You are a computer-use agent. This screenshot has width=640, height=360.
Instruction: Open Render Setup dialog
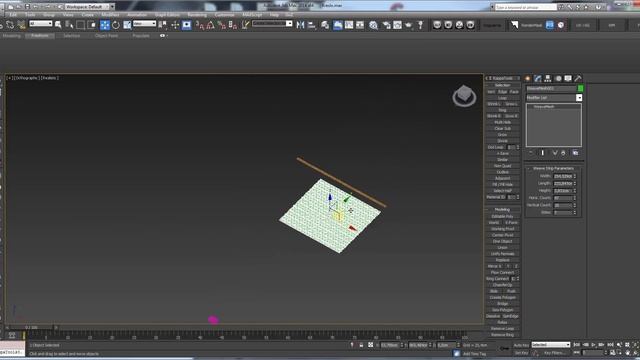[x=386, y=25]
